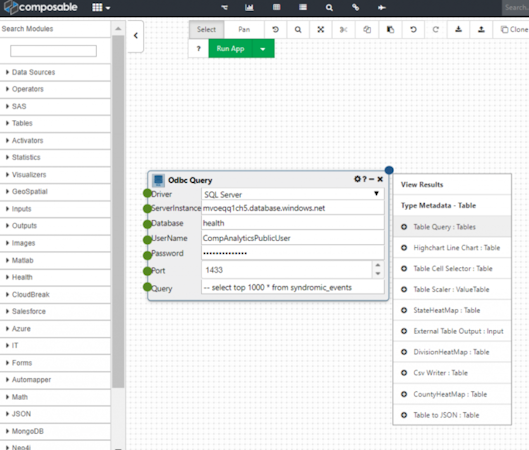Viewport: 529px width, 450px height.
Task: Expand the GeoSpatial category
Action: coord(55,192)
